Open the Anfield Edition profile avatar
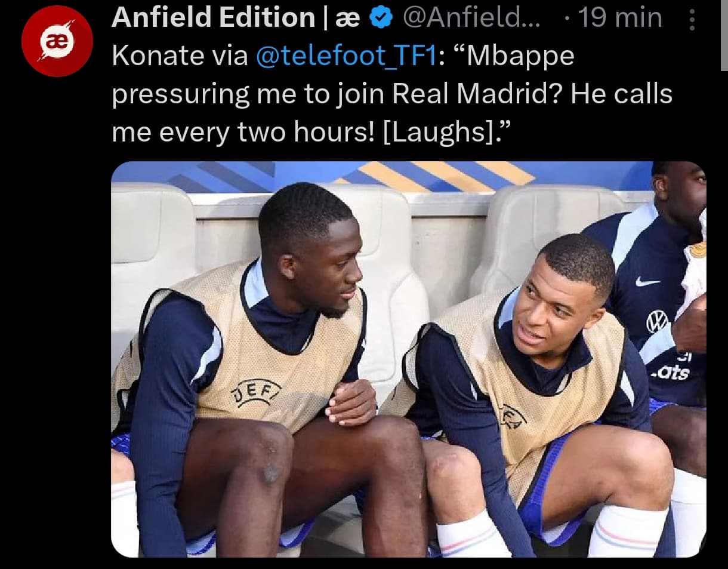Screen dimensions: 728x569 (57, 41)
